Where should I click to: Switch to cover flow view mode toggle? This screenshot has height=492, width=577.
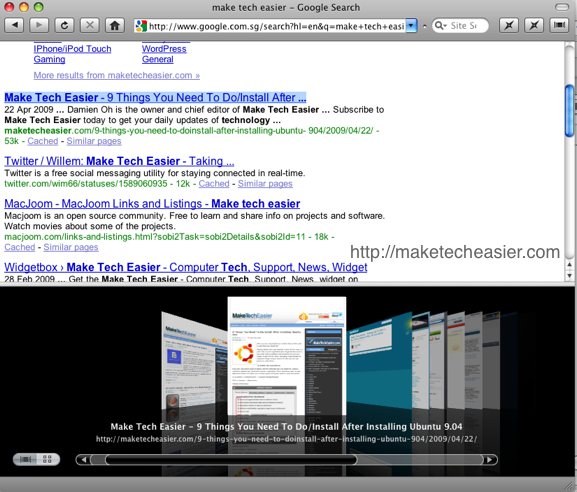click(25, 459)
